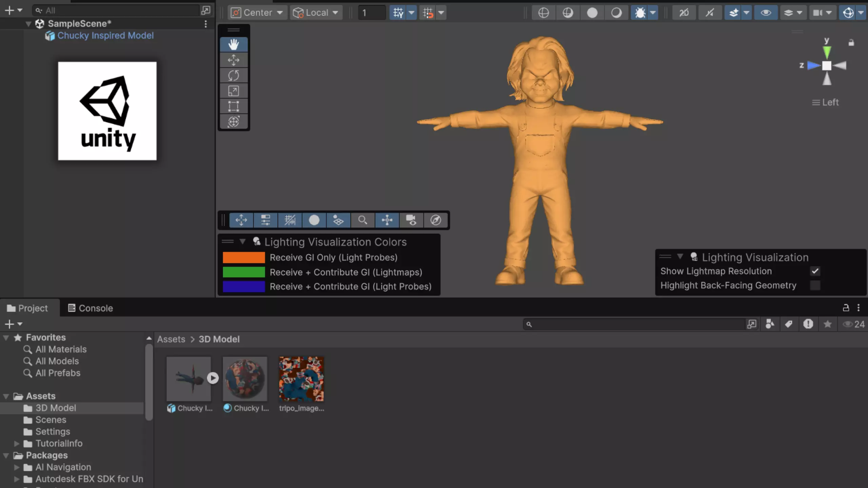
Task: Click the solid circle icon in the overlay toolbar
Action: [314, 220]
